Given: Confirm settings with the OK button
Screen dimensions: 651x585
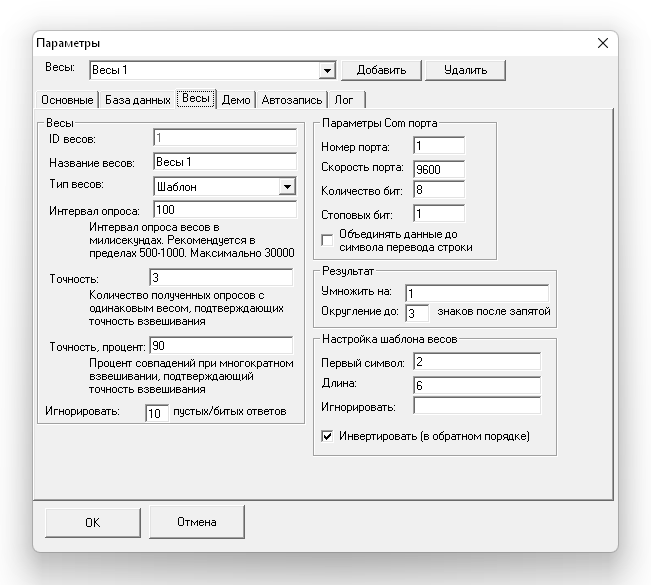Looking at the screenshot, I should point(92,521).
